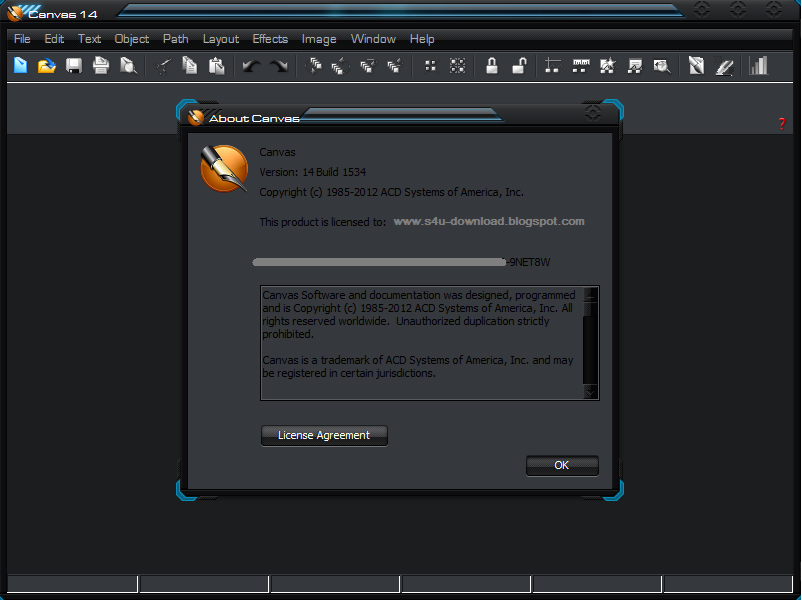Copy the selection
The height and width of the screenshot is (601, 802).
tap(189, 66)
